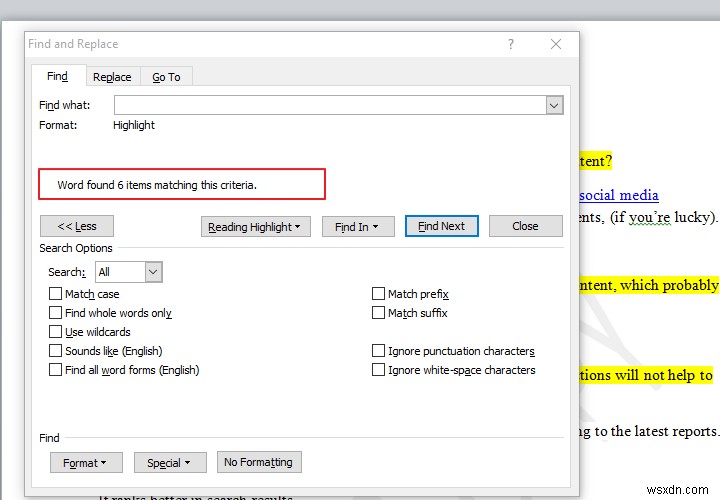This screenshot has width=720, height=500.
Task: Click highlighted text 'tions will not help to'
Action: point(646,375)
